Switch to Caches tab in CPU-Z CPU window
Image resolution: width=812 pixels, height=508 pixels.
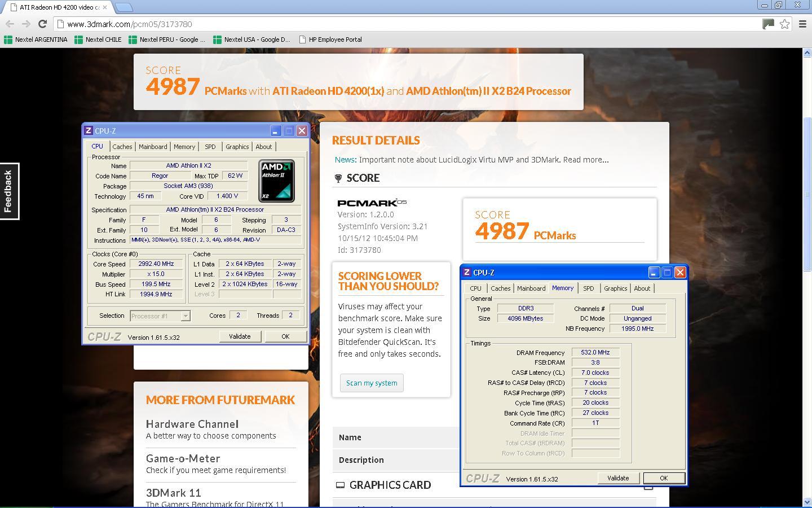pyautogui.click(x=122, y=147)
